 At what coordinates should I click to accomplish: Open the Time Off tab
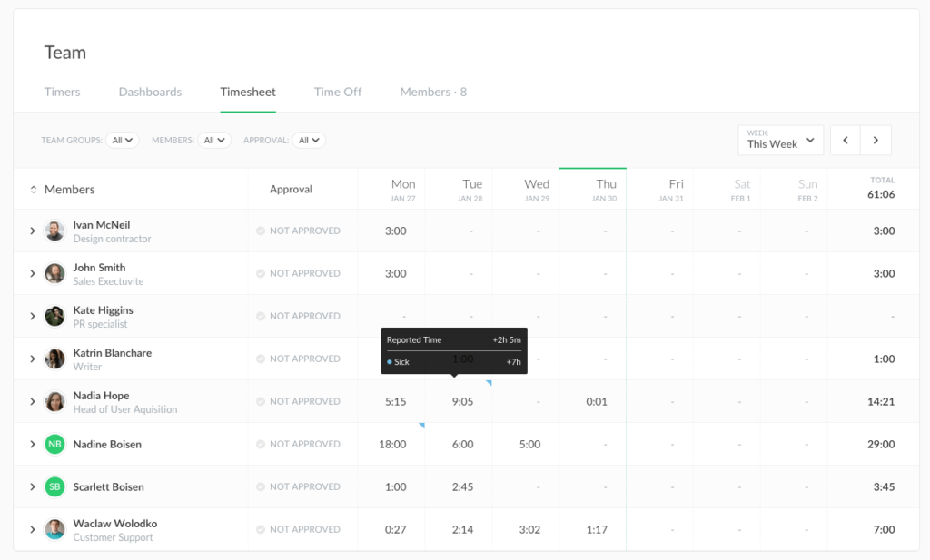click(x=338, y=92)
